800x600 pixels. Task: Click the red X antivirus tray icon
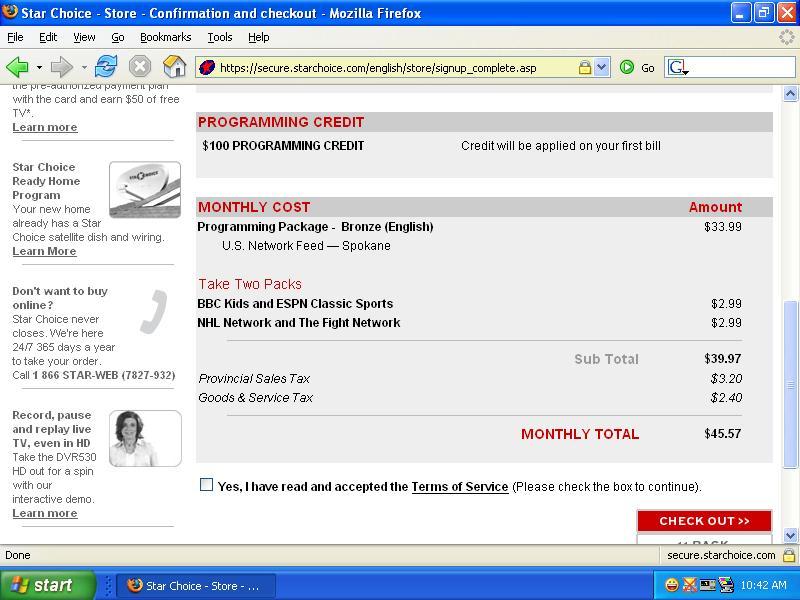pos(689,585)
